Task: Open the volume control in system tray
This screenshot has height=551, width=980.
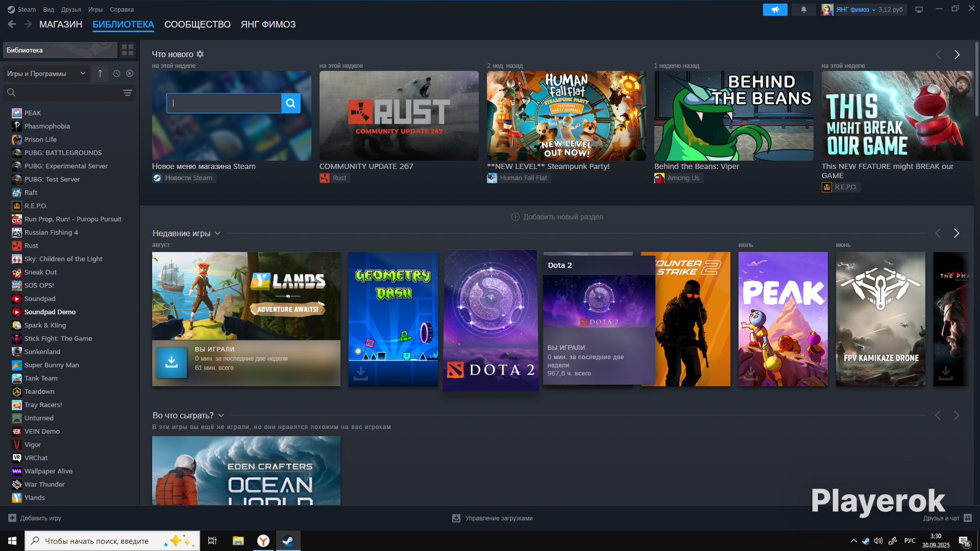Action: point(879,541)
